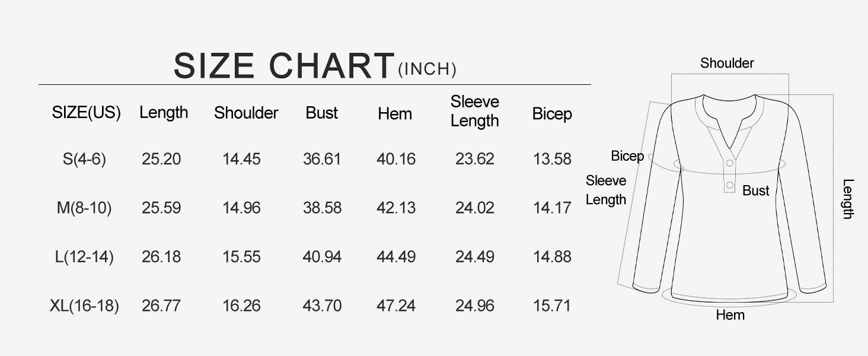Click the upper button on the shirt placket
868x356 pixels.
pyautogui.click(x=730, y=163)
